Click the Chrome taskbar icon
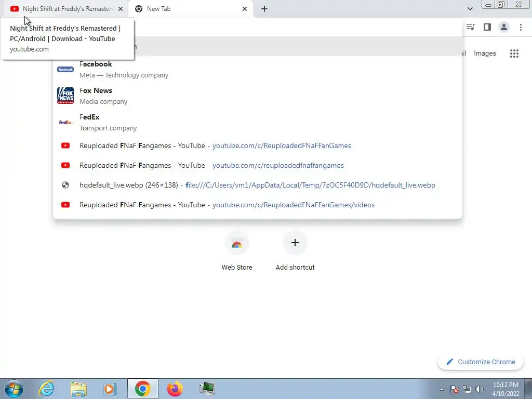The image size is (532, 399). pos(142,389)
